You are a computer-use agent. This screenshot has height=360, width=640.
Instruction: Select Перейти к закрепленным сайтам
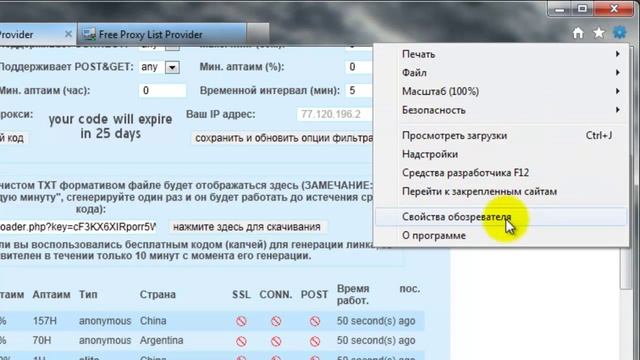[x=501, y=191]
